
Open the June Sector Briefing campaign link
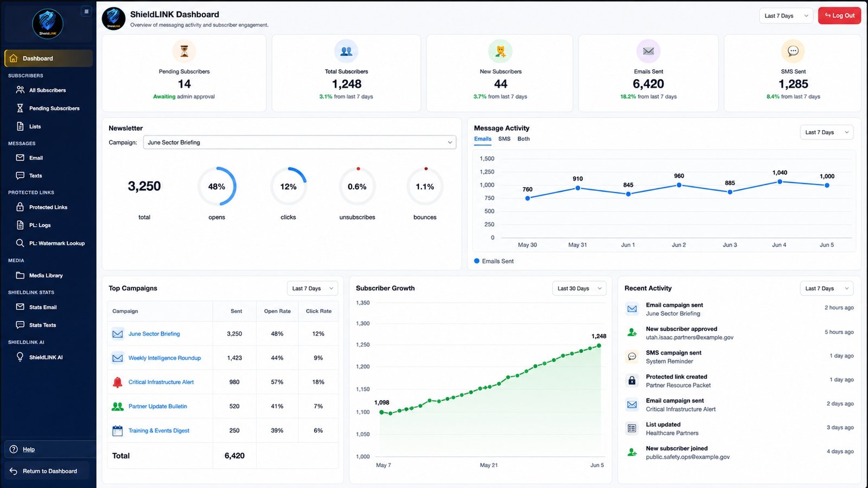[154, 334]
